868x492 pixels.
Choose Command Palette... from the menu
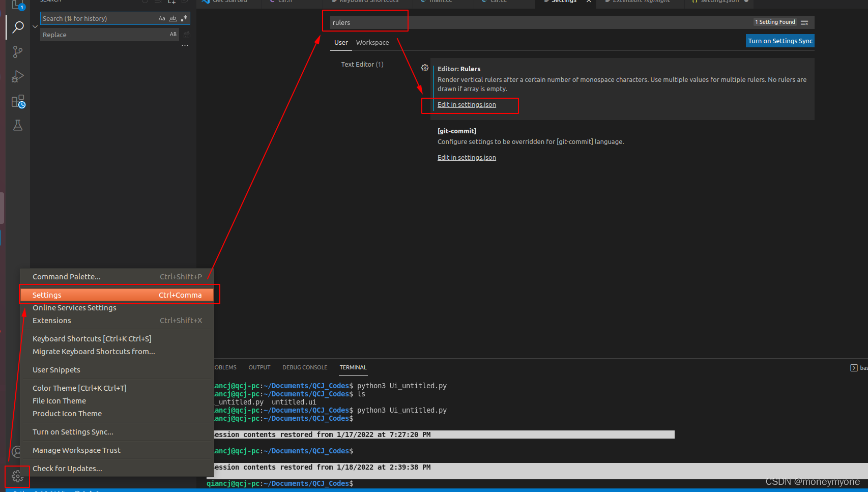pos(117,277)
